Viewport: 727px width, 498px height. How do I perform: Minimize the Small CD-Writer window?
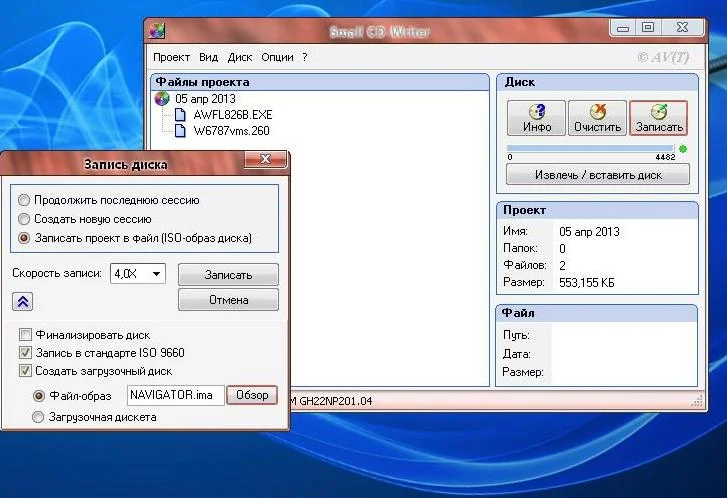click(623, 28)
